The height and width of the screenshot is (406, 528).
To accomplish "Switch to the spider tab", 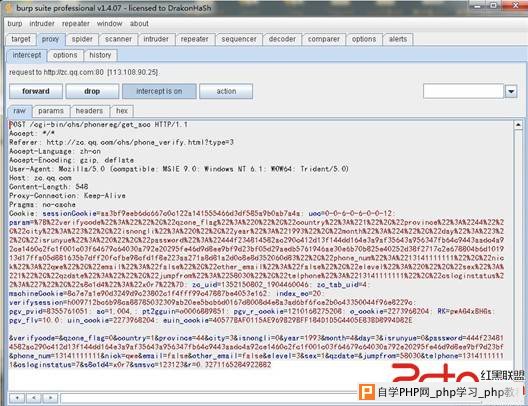I will 82,39.
